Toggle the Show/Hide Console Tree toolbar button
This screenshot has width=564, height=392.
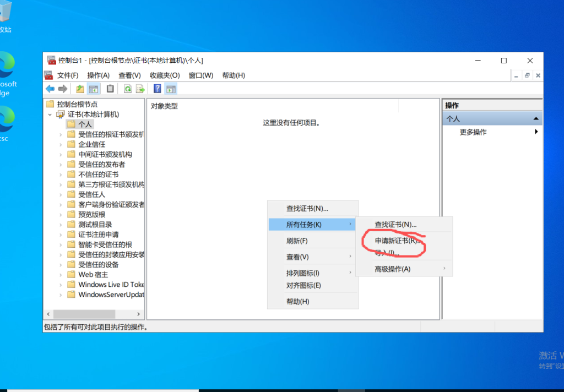pos(94,89)
